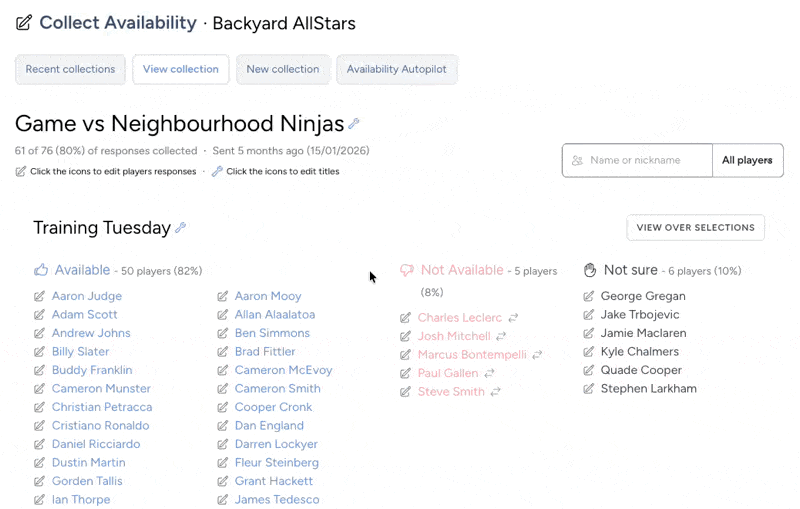Edit Billy Slater's response icon
The image size is (800, 509).
point(39,351)
